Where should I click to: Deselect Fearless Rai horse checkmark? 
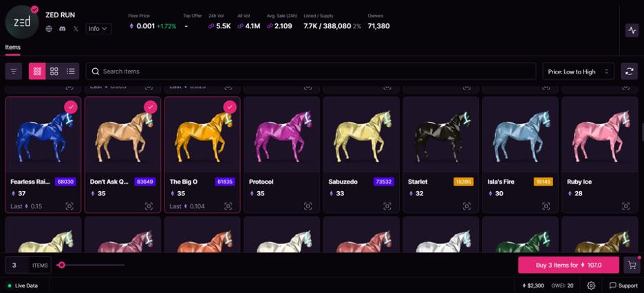pyautogui.click(x=71, y=107)
